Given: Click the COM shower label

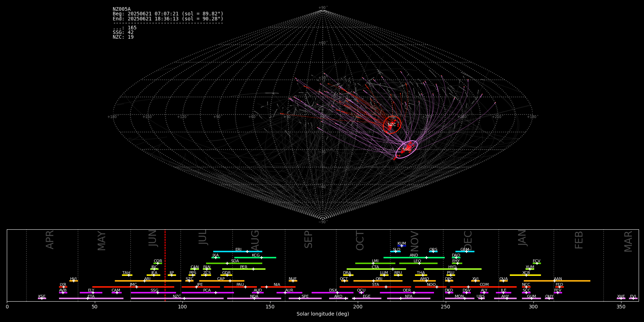Looking at the screenshot, I should pyautogui.click(x=484, y=285).
